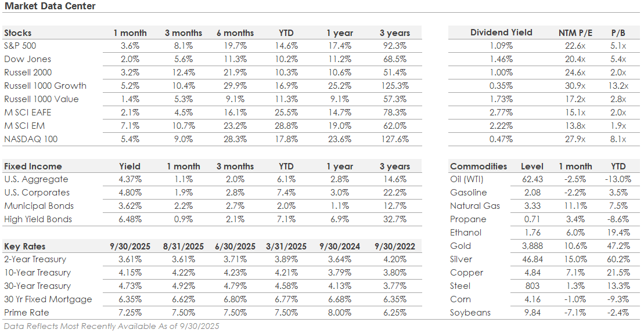Click the Market Data Center title
Viewport: 644px width, 333px height.
click(50, 6)
